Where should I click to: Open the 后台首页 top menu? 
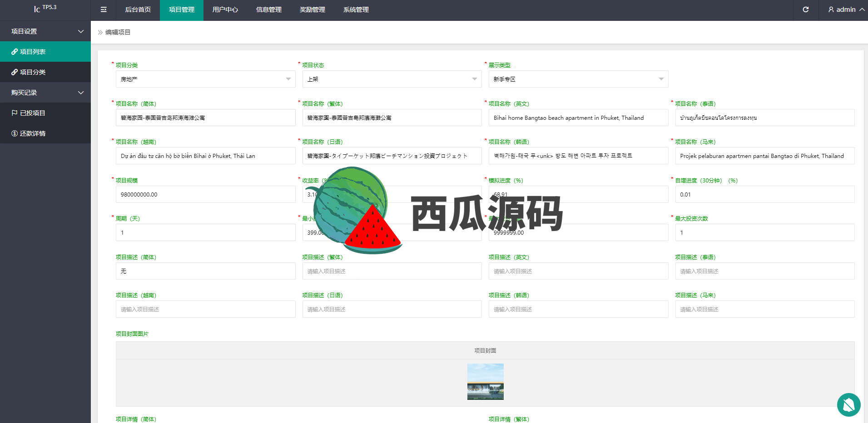click(138, 10)
